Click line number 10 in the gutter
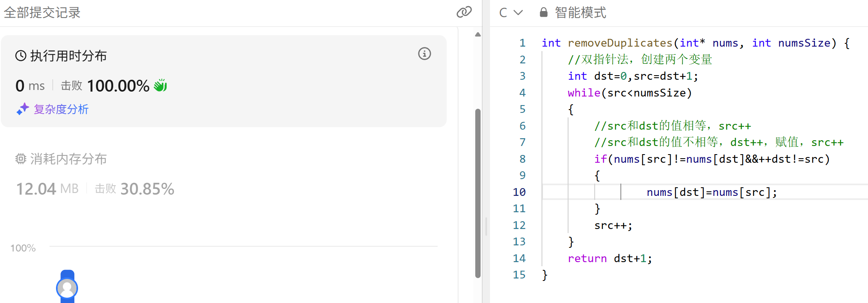This screenshot has width=868, height=303. (x=519, y=192)
